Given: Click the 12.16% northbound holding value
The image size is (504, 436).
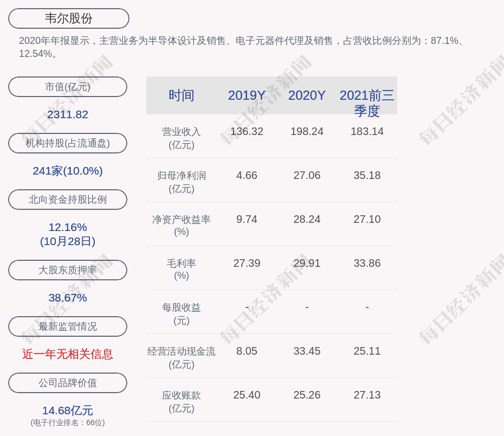Looking at the screenshot, I should (x=68, y=227).
